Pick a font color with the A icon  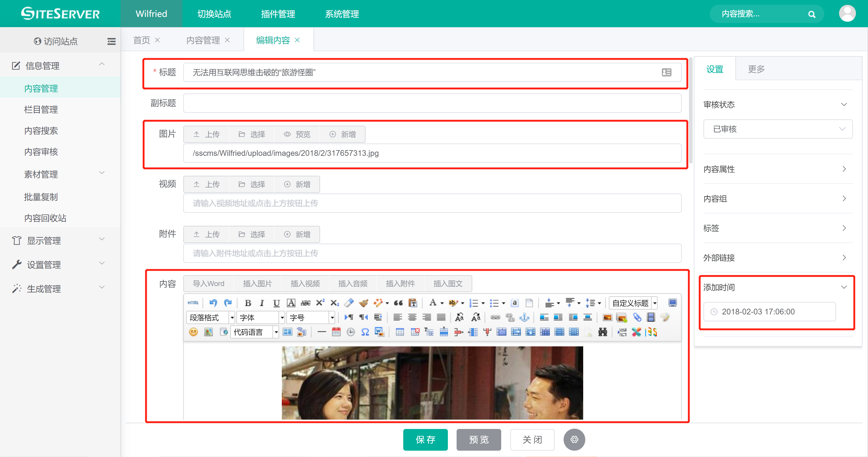pyautogui.click(x=433, y=303)
